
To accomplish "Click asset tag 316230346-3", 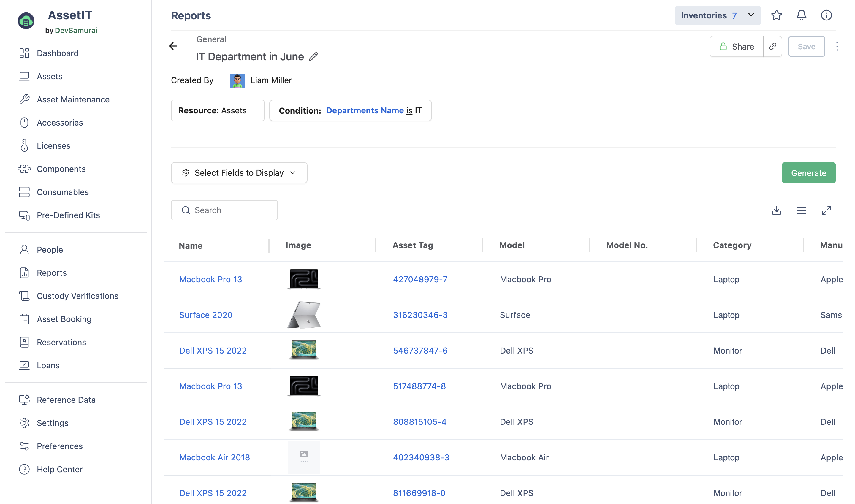I will click(x=420, y=315).
